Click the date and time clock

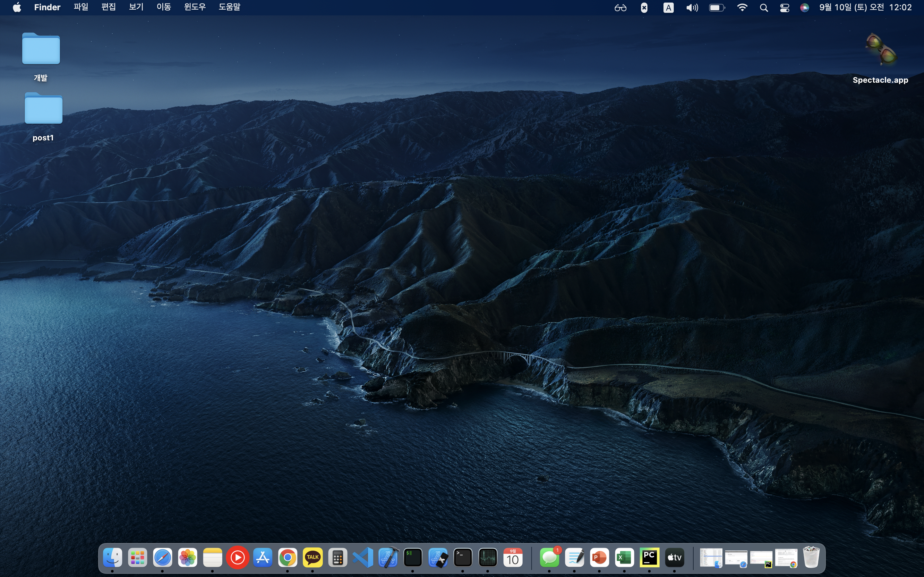[x=865, y=7]
